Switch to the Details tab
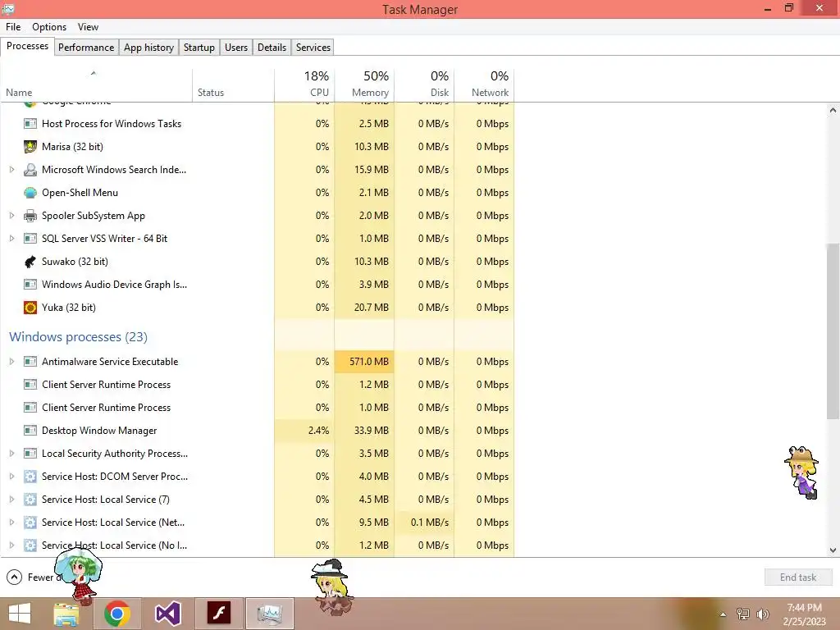 click(x=272, y=47)
